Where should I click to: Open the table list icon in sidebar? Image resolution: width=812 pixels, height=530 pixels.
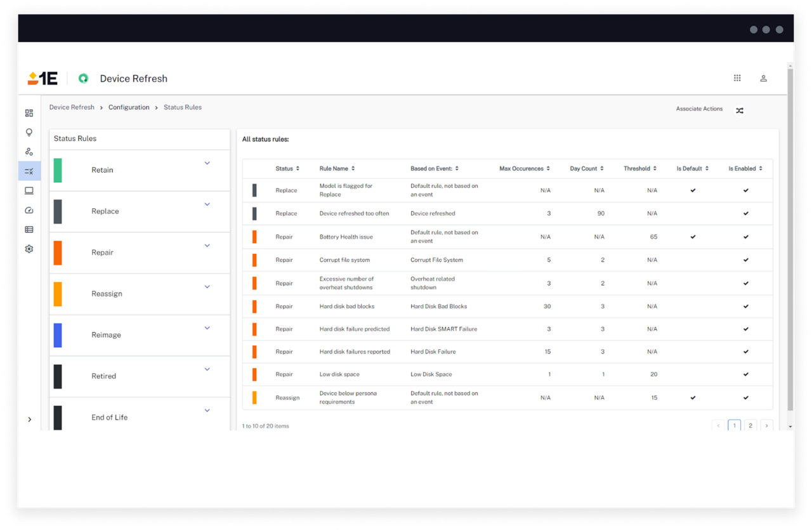tap(29, 230)
